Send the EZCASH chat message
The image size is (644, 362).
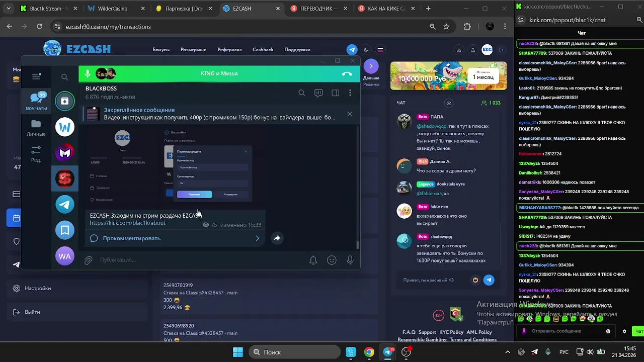[x=489, y=280]
